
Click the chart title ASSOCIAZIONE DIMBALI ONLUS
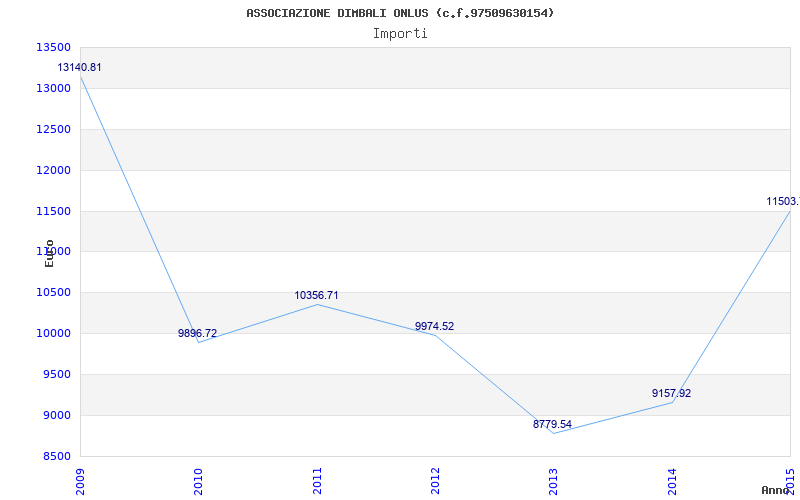click(x=400, y=13)
